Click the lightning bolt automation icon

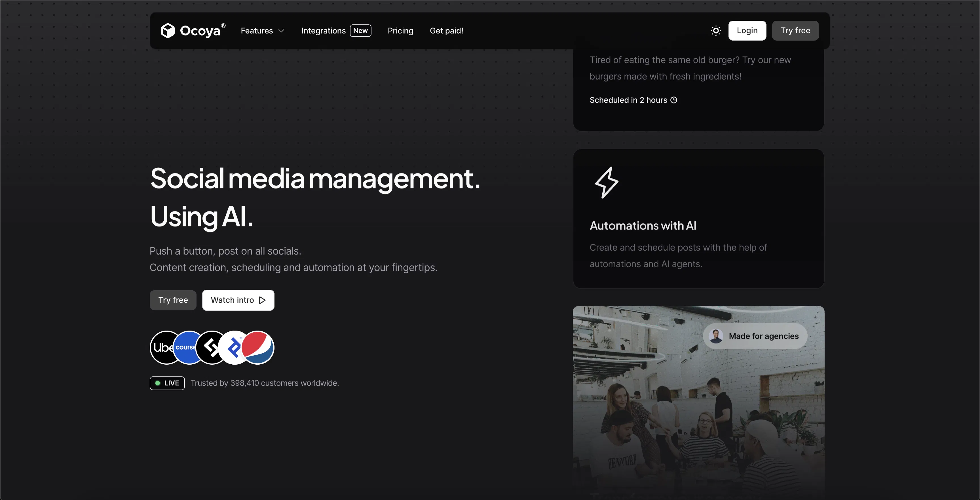coord(607,182)
